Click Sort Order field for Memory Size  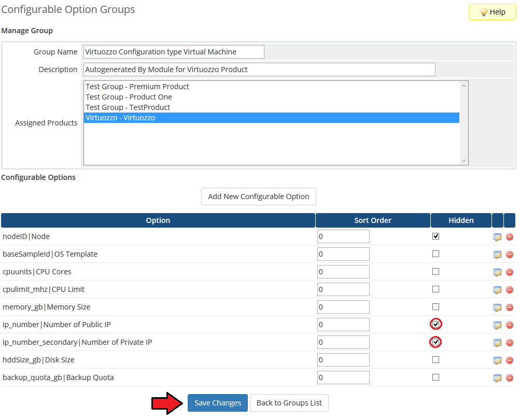[x=343, y=307]
